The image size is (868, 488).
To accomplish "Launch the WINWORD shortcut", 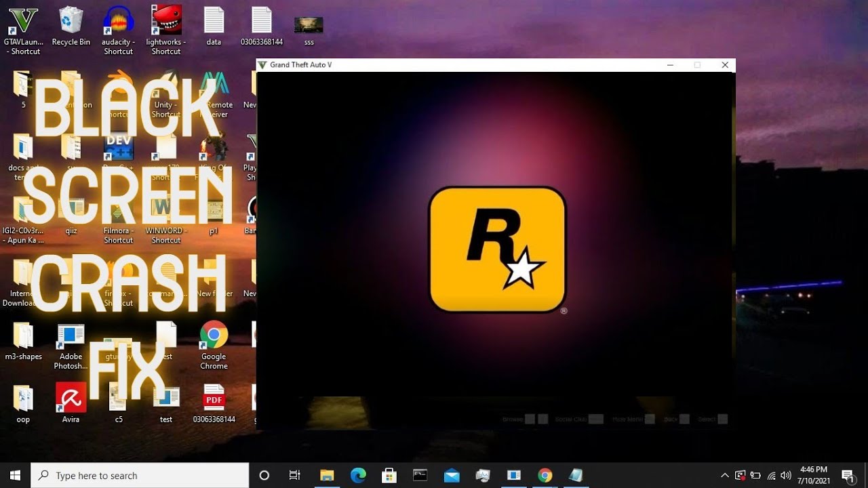I will coord(165,220).
